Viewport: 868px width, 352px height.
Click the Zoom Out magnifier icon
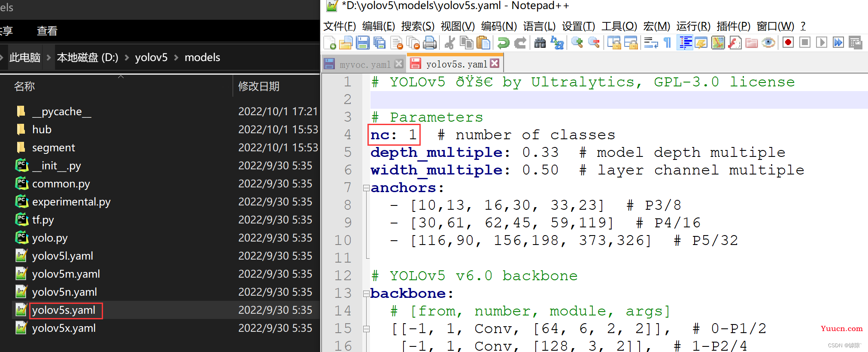point(594,43)
